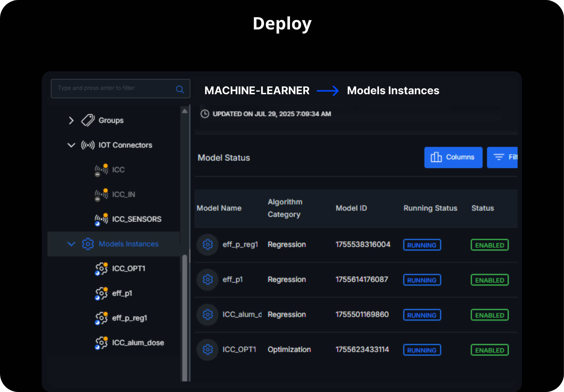Expand the Groups tree node
The width and height of the screenshot is (564, 392).
pos(71,121)
